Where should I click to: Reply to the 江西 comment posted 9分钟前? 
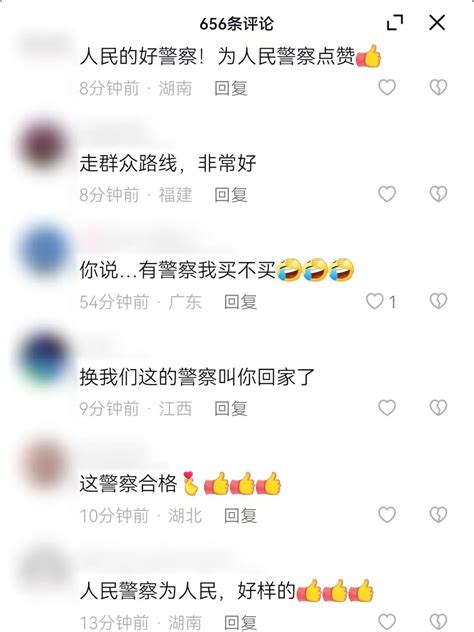(x=231, y=409)
